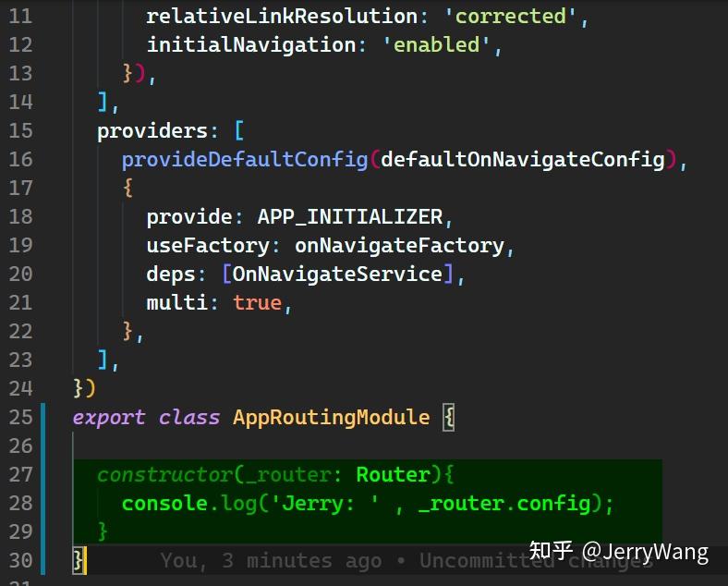This screenshot has height=586, width=728.
Task: Click the Router type annotation
Action: coord(394,475)
